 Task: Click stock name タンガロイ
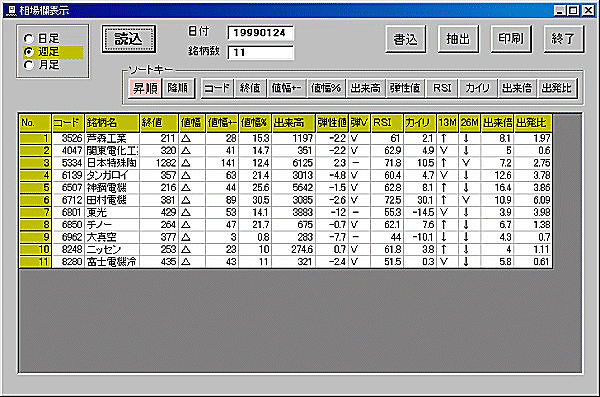coord(112,175)
